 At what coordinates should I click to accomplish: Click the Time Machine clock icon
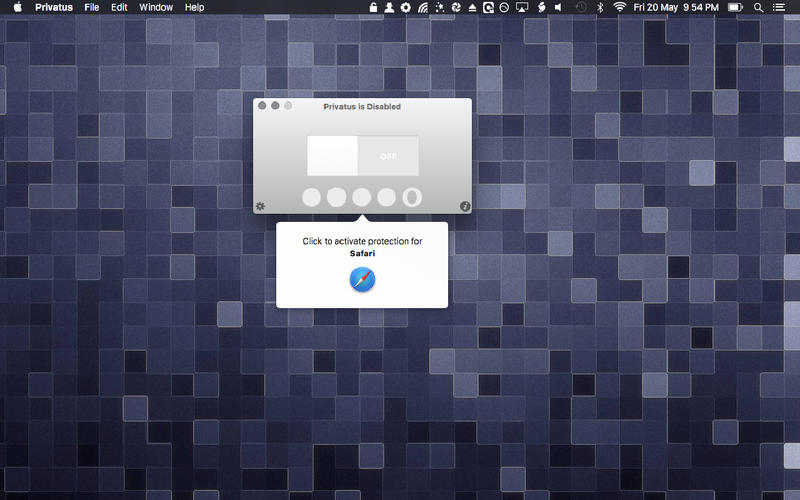click(581, 7)
